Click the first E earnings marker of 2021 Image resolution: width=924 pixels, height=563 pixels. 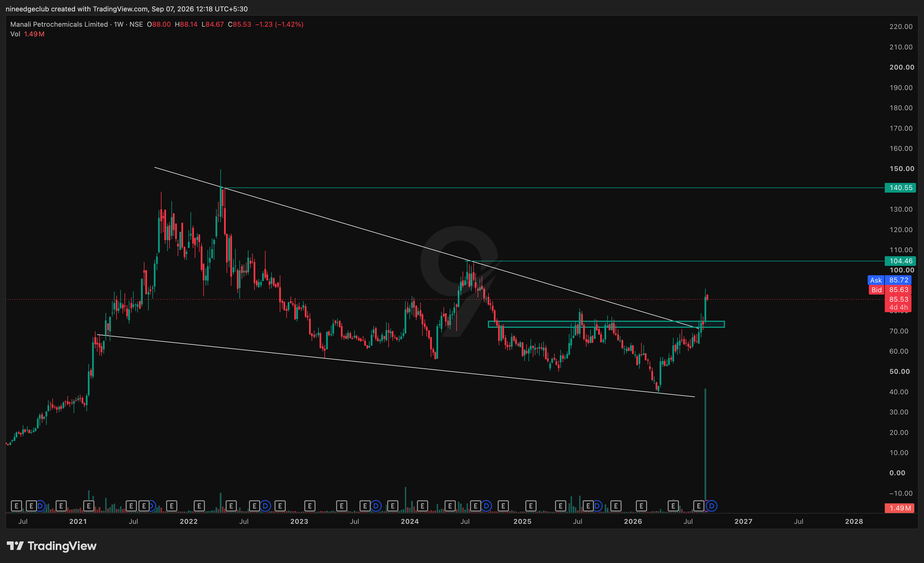pyautogui.click(x=88, y=506)
